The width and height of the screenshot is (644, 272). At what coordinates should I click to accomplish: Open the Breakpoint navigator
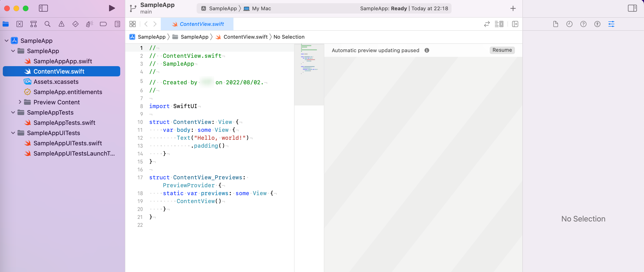click(x=103, y=24)
